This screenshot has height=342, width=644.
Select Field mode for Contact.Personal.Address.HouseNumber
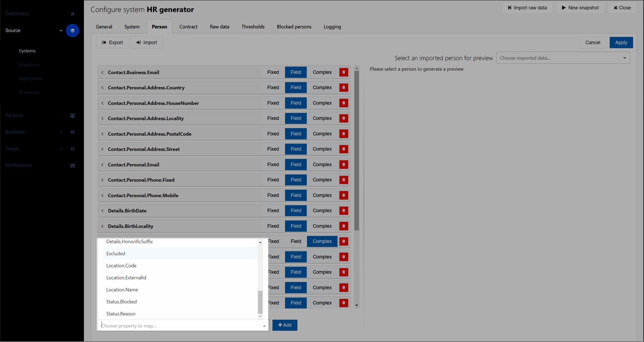[x=296, y=103]
